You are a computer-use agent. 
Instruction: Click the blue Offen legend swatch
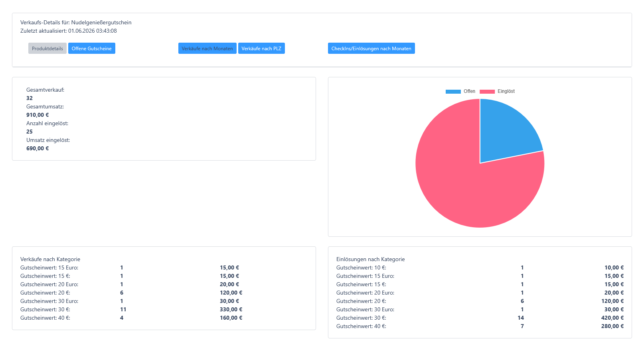pos(453,91)
